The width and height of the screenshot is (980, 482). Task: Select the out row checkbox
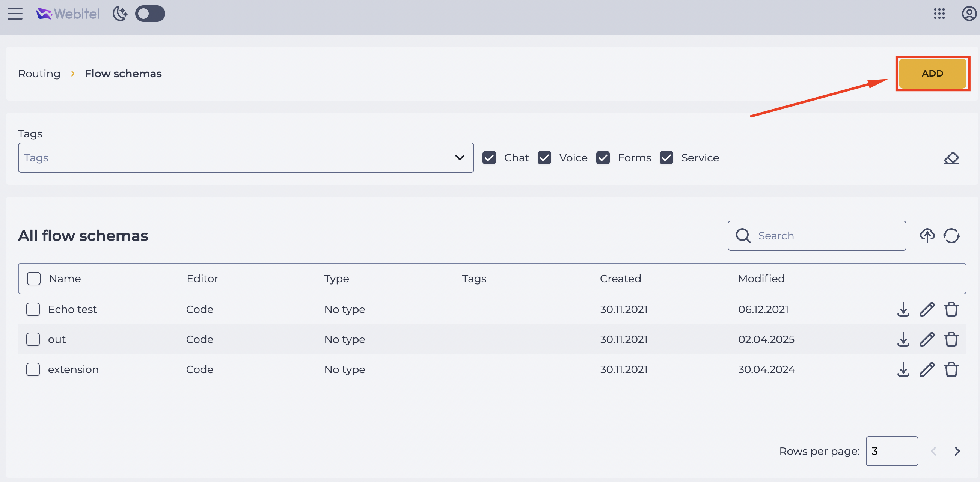33,339
